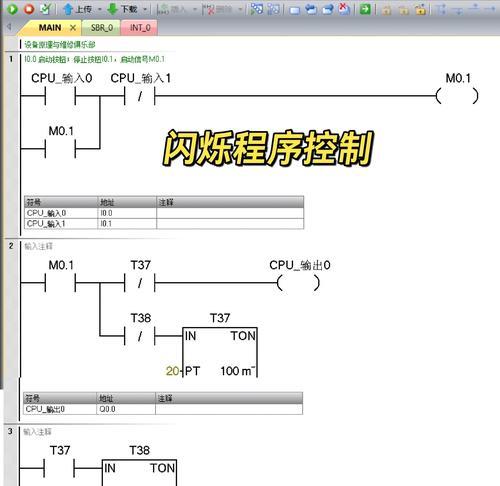Click the bookmark delete icon with red X
The image size is (500, 486).
click(x=344, y=9)
